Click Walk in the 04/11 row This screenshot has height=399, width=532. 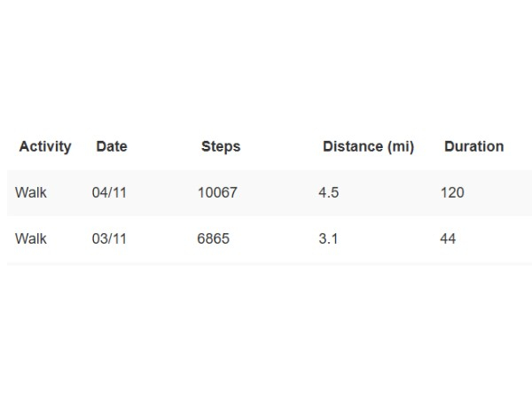pyautogui.click(x=31, y=193)
